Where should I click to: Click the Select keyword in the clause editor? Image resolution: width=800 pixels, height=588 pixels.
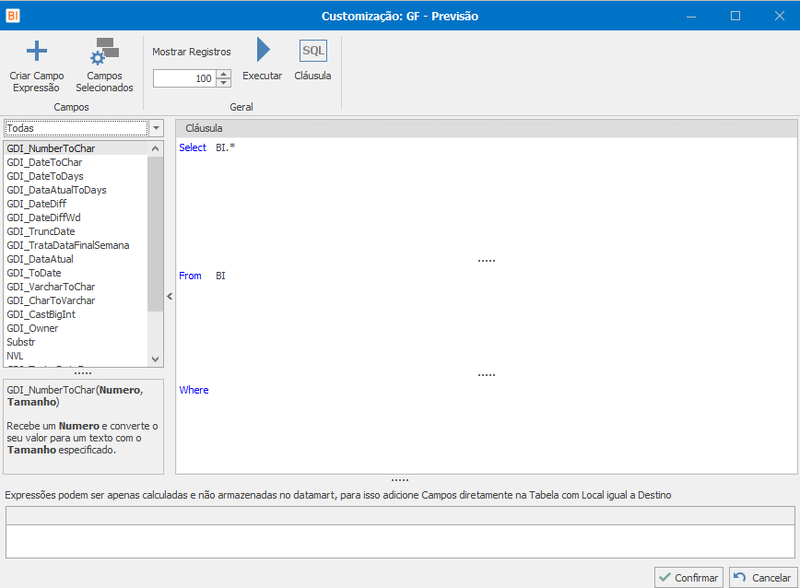[x=193, y=148]
